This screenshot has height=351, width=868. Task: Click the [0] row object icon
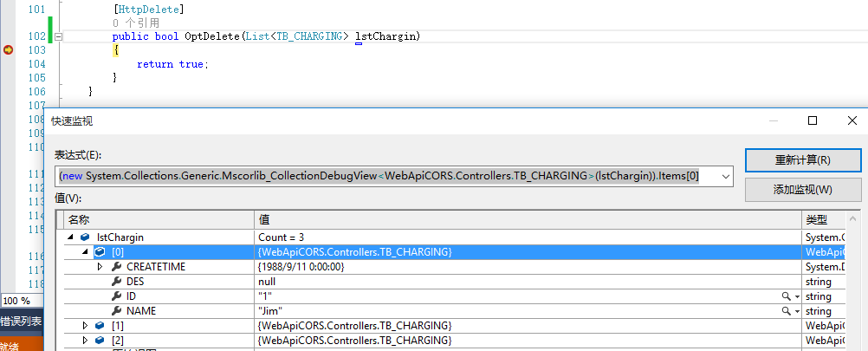click(100, 252)
